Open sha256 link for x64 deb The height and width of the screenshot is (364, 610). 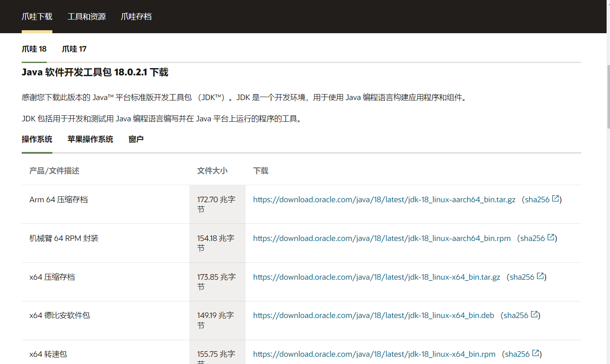[516, 315]
